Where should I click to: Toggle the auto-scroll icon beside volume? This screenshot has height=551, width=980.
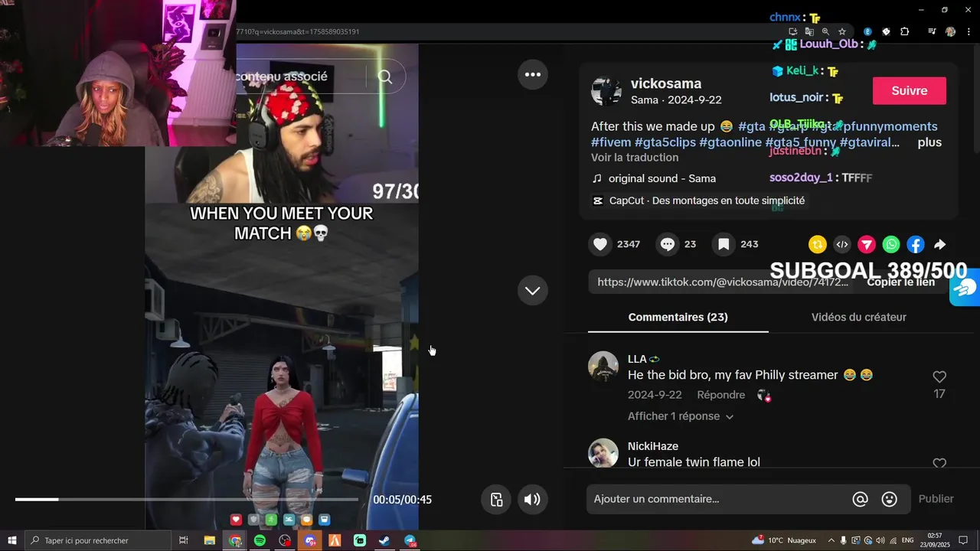tap(497, 500)
